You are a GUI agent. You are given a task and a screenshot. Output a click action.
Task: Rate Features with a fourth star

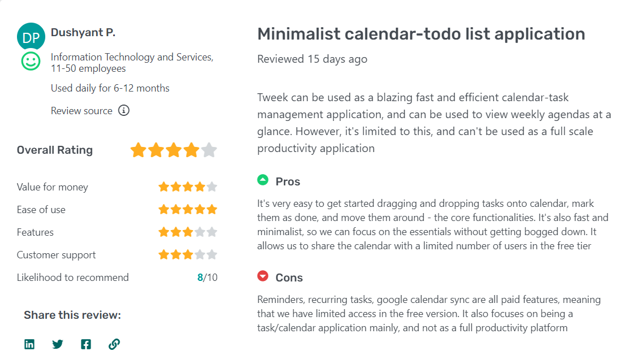coord(200,232)
